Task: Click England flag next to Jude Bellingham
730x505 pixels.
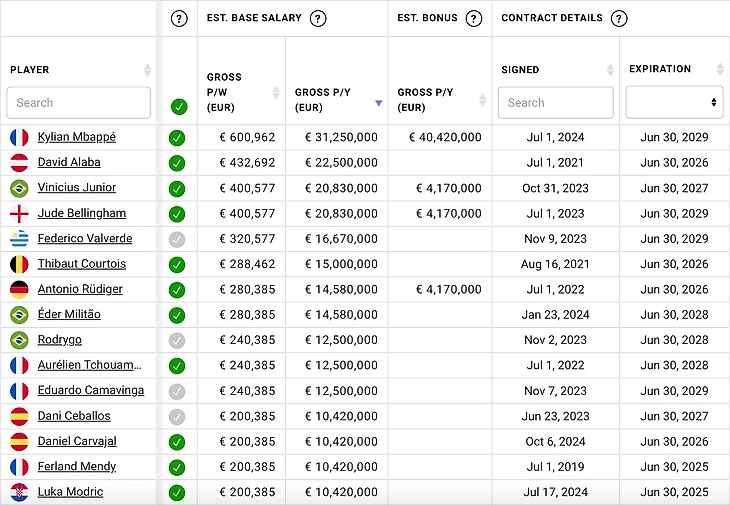Action: (x=19, y=213)
